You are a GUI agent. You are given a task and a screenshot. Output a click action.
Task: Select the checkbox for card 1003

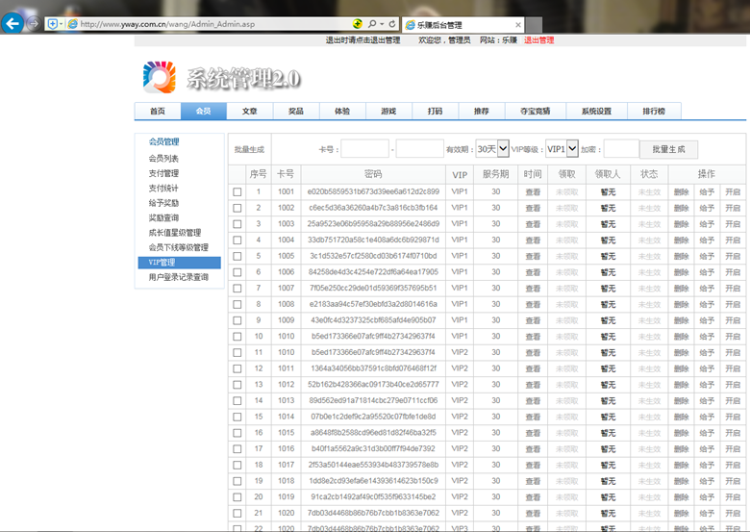(237, 224)
